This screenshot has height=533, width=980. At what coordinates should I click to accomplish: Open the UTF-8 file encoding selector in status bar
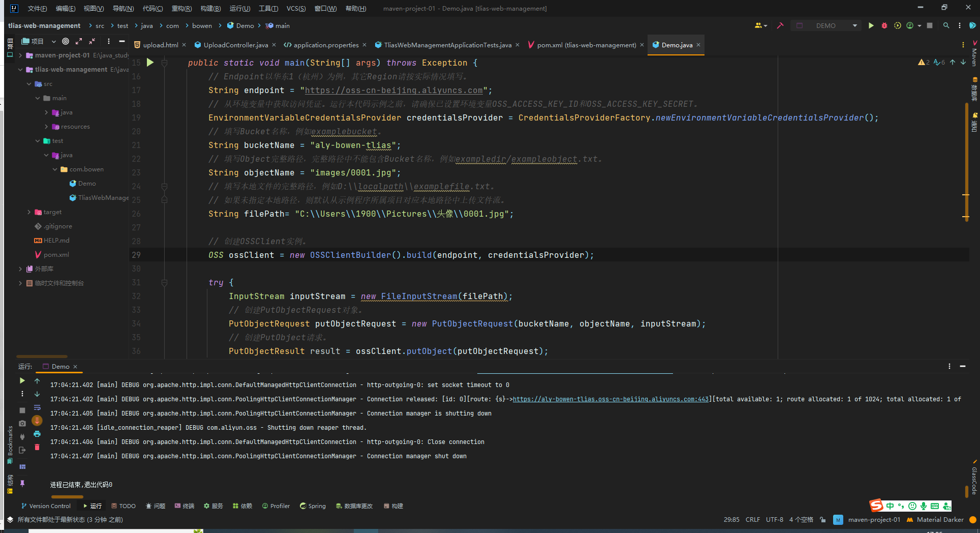pyautogui.click(x=775, y=520)
